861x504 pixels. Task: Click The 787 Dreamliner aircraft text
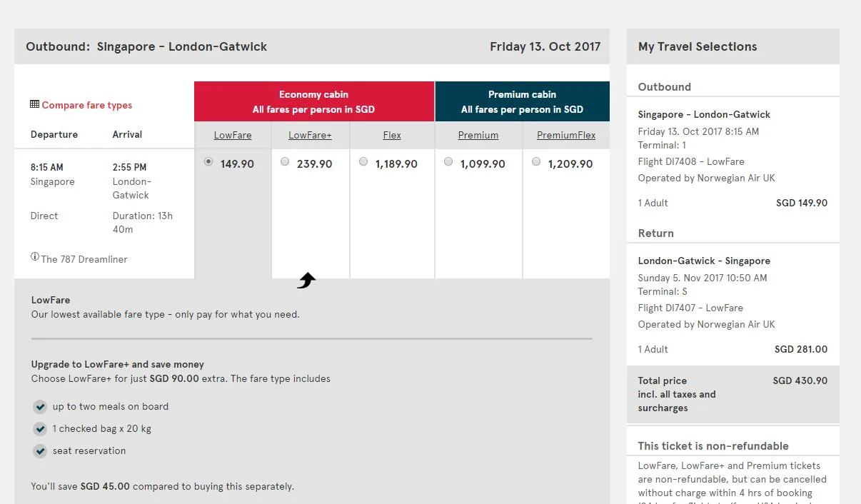coord(84,259)
